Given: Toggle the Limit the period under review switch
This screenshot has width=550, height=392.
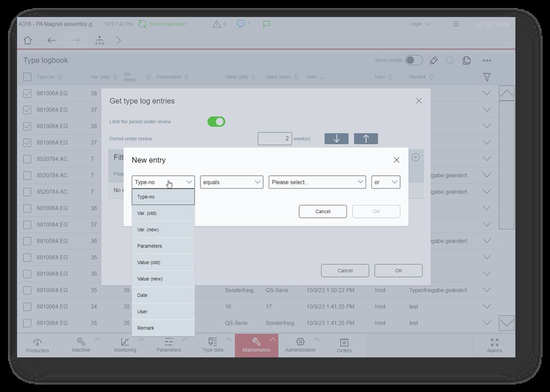Looking at the screenshot, I should point(216,122).
